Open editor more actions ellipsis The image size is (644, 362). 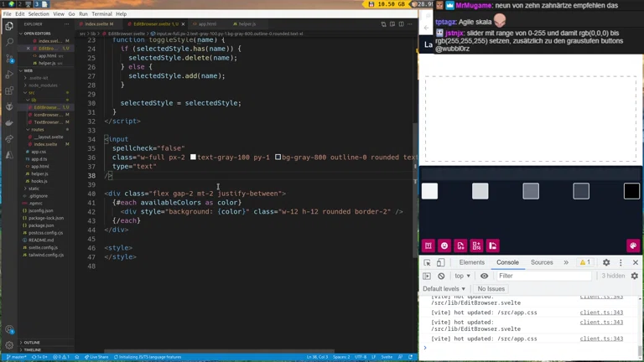409,24
